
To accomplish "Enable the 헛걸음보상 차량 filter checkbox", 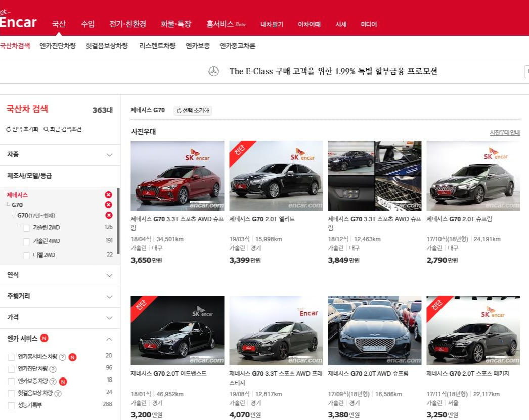I will point(12,393).
